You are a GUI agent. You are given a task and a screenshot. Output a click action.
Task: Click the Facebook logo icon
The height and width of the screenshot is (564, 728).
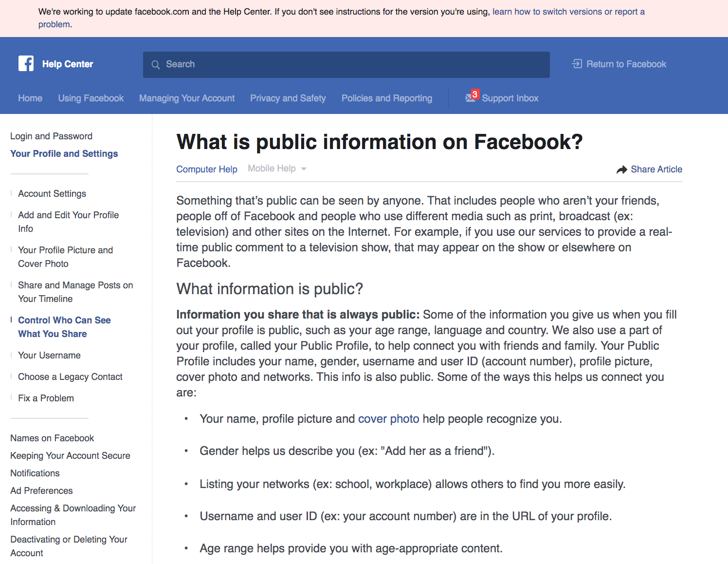[26, 63]
